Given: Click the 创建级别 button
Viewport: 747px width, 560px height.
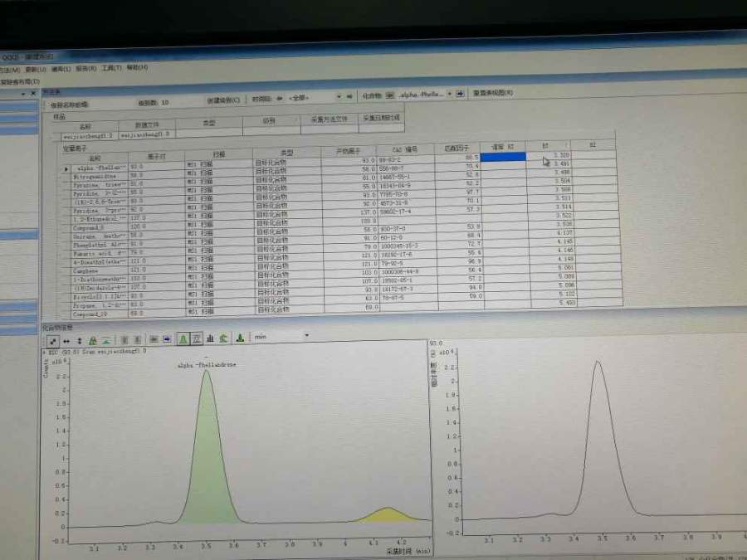Looking at the screenshot, I should tap(224, 100).
